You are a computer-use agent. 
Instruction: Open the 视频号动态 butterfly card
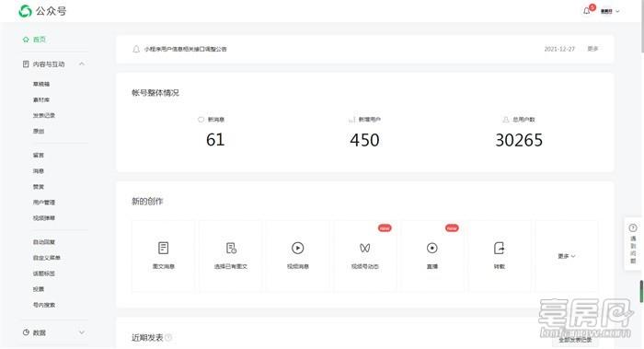(365, 256)
